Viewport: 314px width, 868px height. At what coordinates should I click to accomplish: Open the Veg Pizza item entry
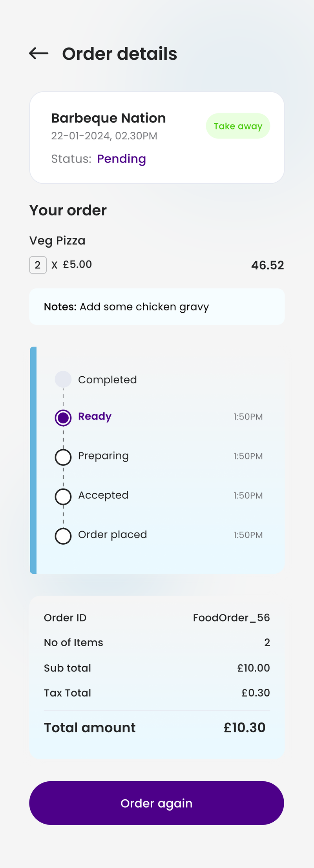[x=57, y=241]
